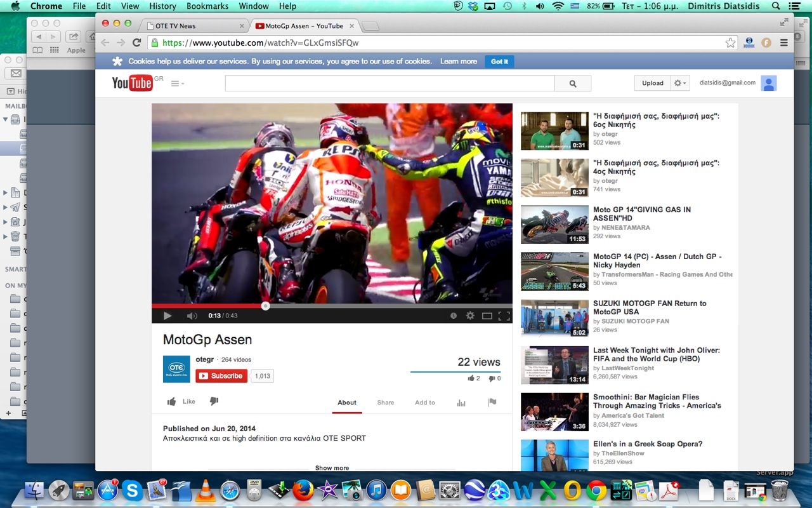812x508 pixels.
Task: Open Firefox from the dock
Action: coord(303,490)
